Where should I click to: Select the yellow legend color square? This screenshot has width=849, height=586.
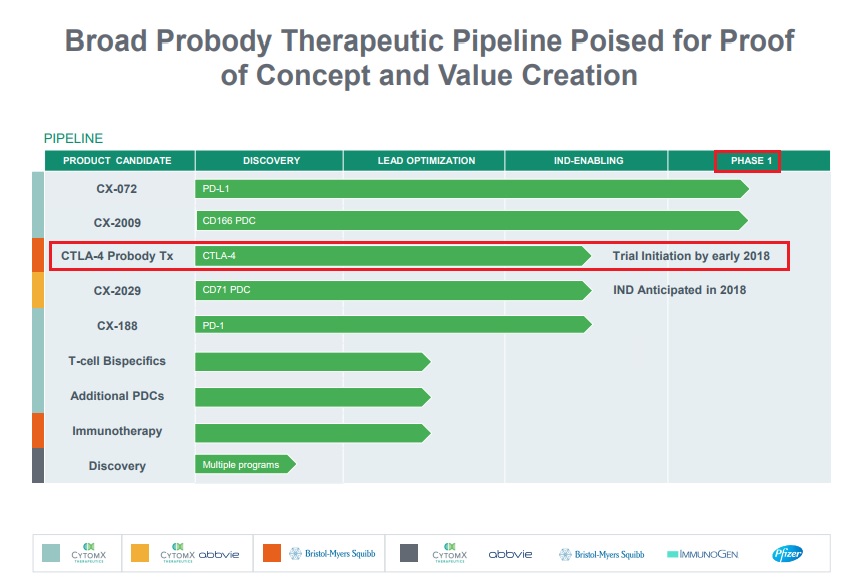pyautogui.click(x=140, y=553)
